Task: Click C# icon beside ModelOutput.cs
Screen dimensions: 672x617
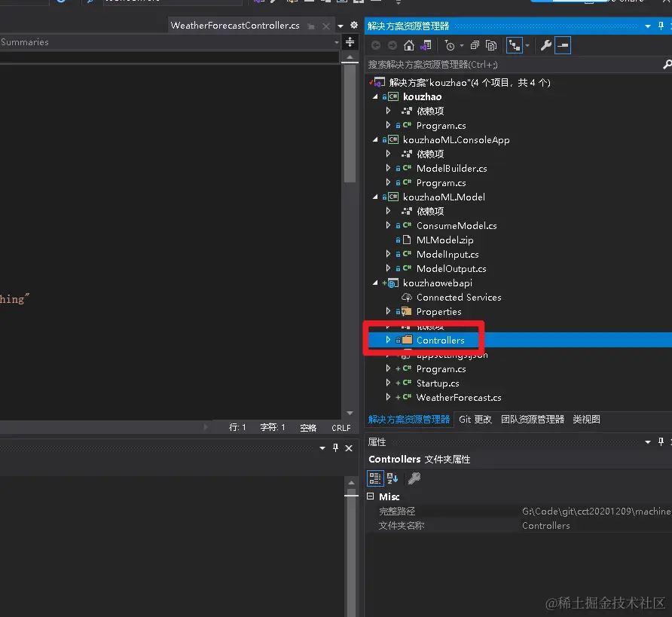Action: [x=407, y=268]
